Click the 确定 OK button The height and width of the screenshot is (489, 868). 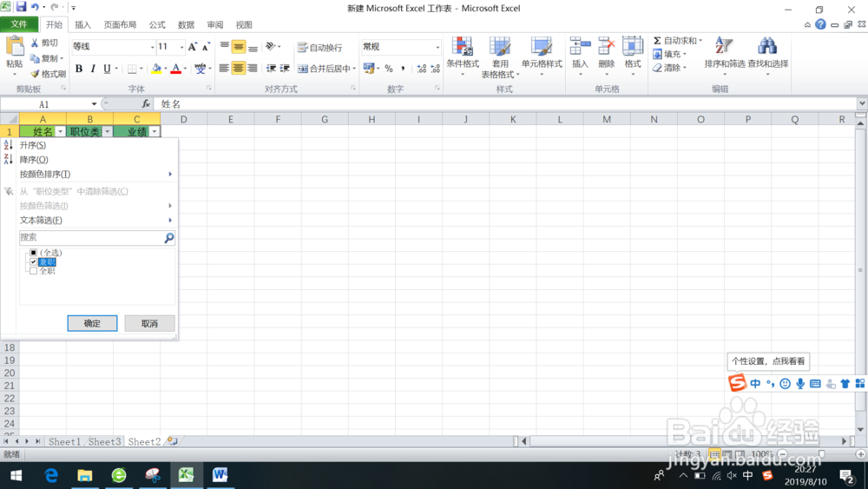coord(92,323)
